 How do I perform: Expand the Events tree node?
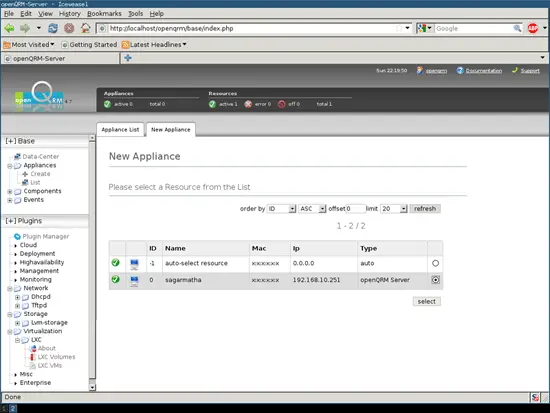[10, 200]
